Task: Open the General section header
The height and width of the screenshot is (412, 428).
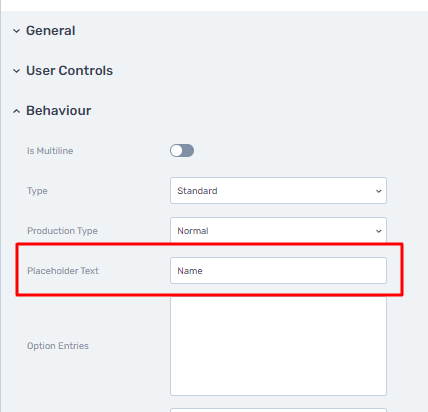Action: [51, 31]
